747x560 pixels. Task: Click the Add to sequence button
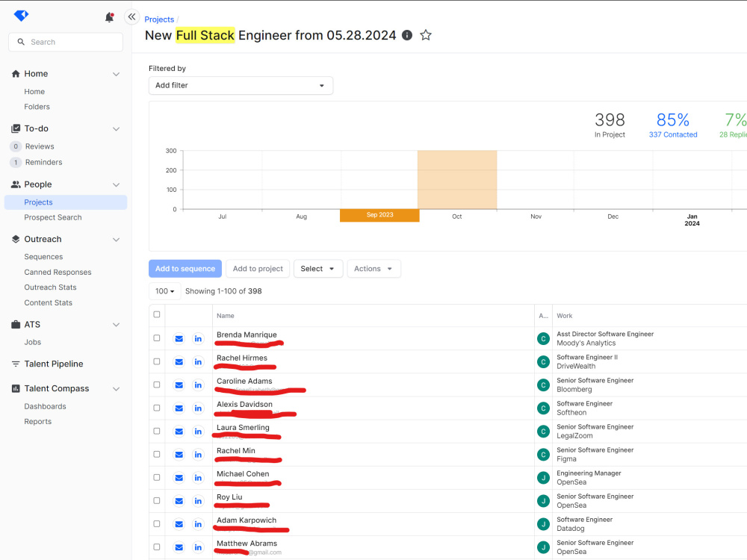point(185,269)
